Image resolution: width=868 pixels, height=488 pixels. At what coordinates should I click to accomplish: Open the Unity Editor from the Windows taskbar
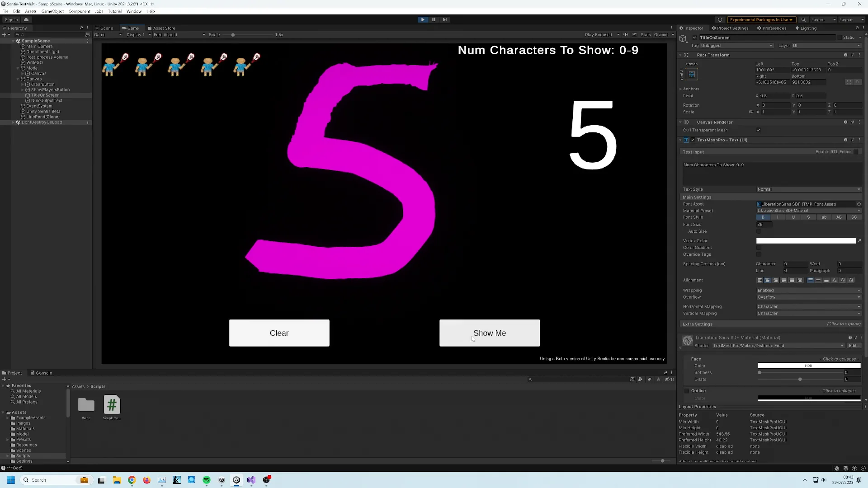[x=236, y=480]
